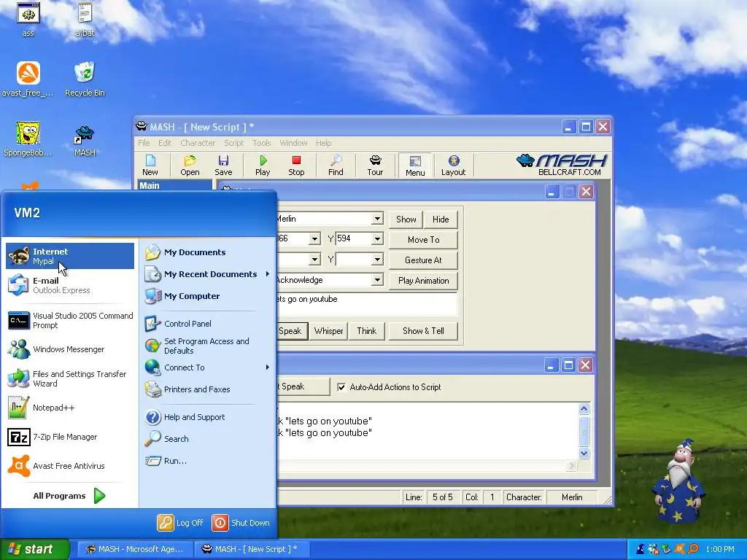Image resolution: width=747 pixels, height=560 pixels.
Task: Open the Y 594 coordinate dropdown
Action: [377, 238]
